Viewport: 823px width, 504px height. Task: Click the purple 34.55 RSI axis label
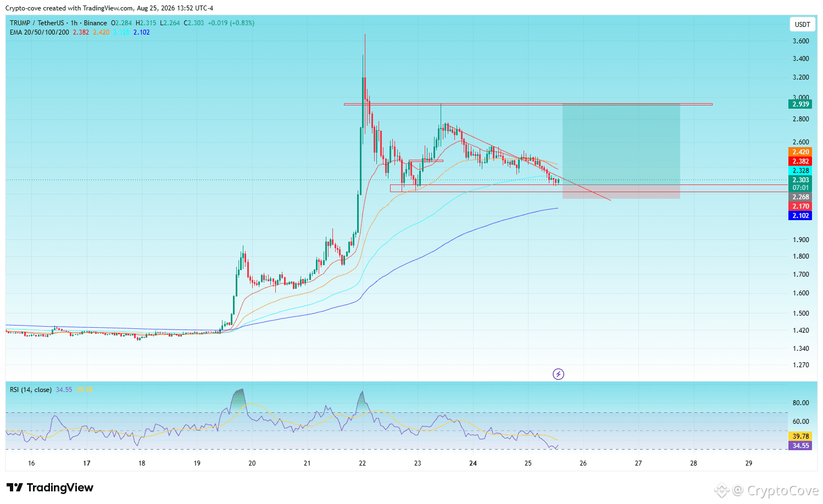(x=800, y=446)
